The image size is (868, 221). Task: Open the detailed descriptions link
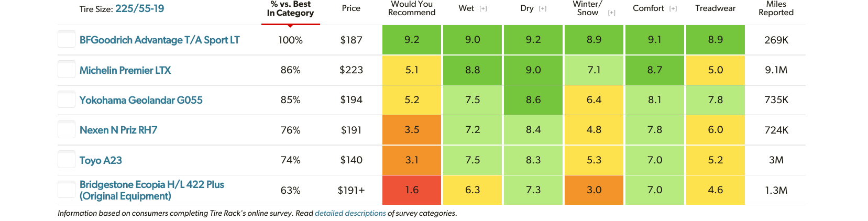[350, 213]
